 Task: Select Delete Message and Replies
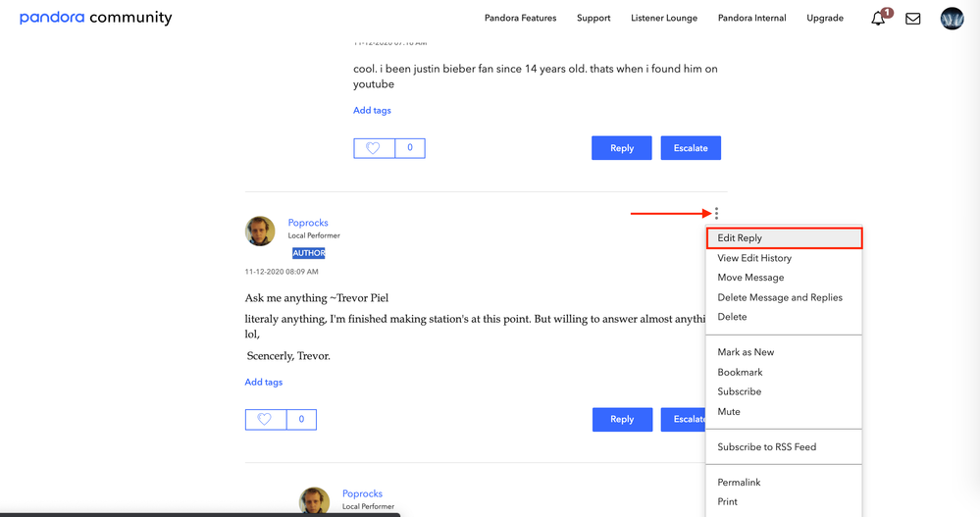point(779,297)
